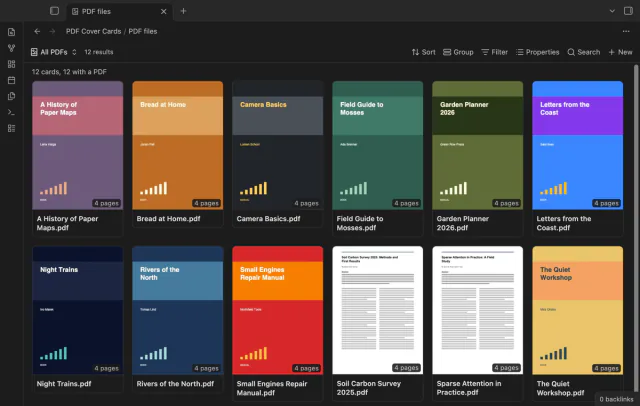
Task: Open the Properties menu
Action: (x=537, y=52)
